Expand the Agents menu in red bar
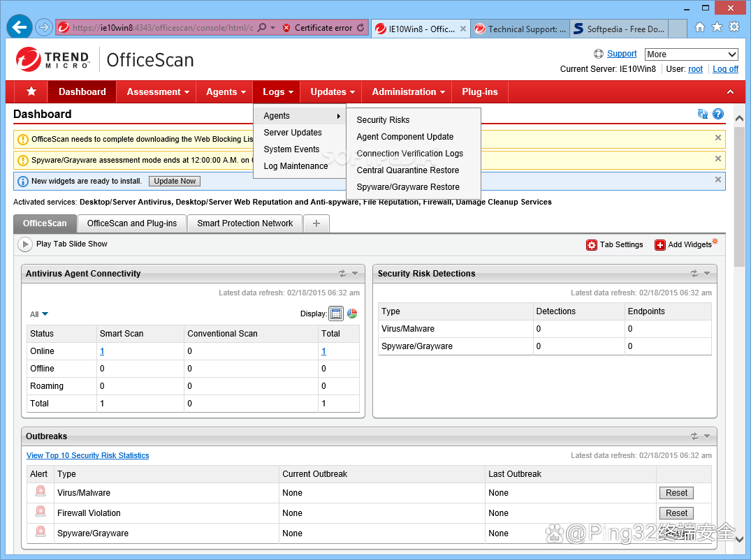 click(x=226, y=92)
